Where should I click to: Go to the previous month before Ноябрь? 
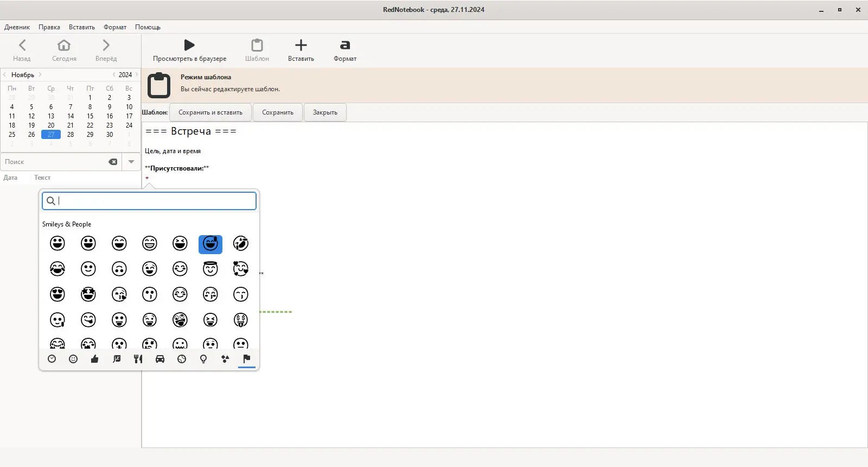pyautogui.click(x=5, y=74)
